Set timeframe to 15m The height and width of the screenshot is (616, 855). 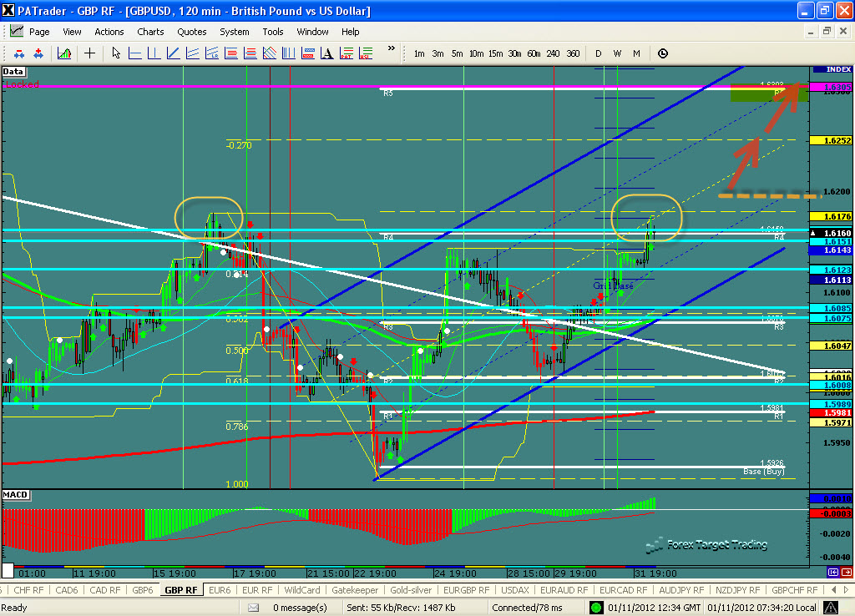(495, 53)
